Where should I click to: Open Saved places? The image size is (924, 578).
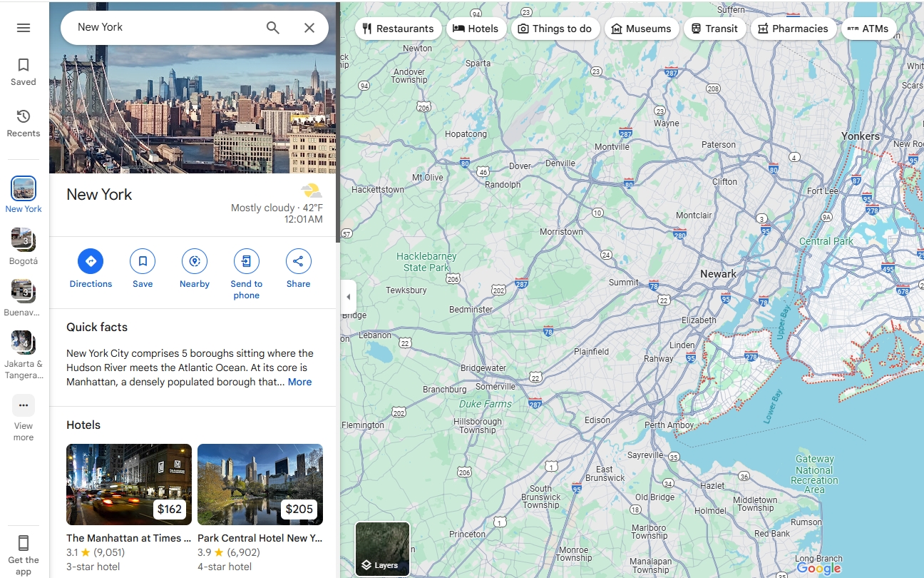(24, 71)
